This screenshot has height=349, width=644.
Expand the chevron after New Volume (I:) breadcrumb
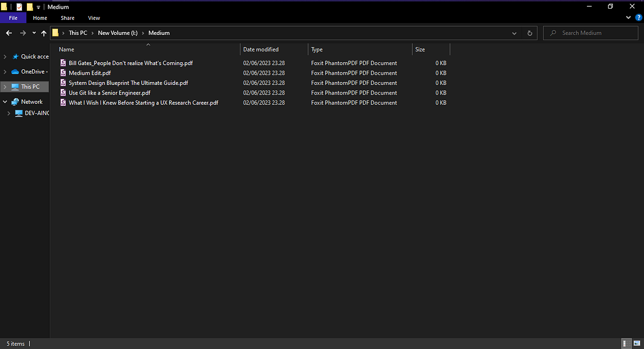click(x=143, y=33)
